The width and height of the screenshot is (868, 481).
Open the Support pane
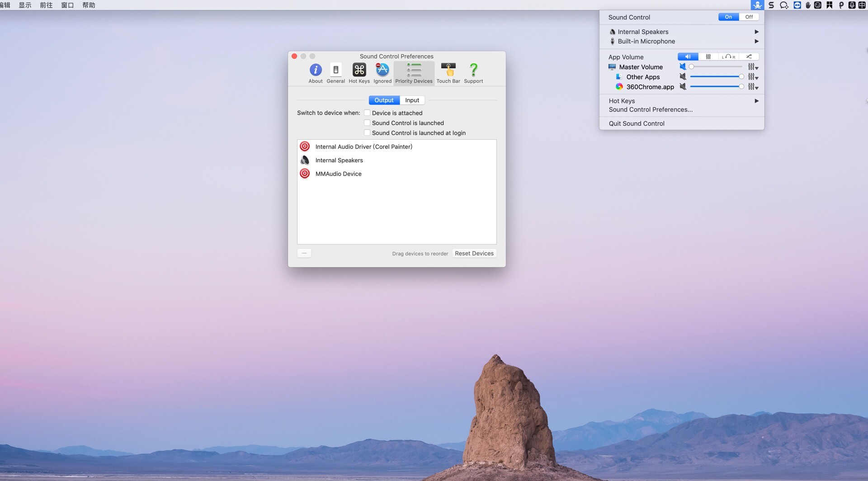coord(473,72)
